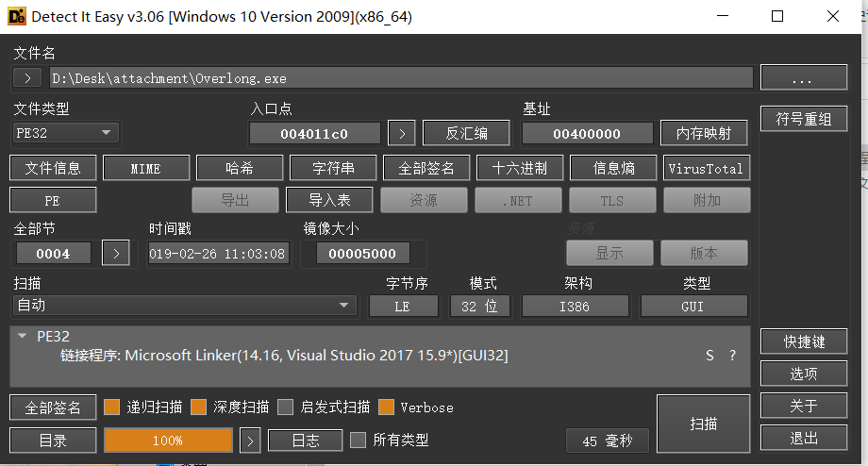Click the GUI type field
This screenshot has height=466, width=868.
click(x=693, y=306)
